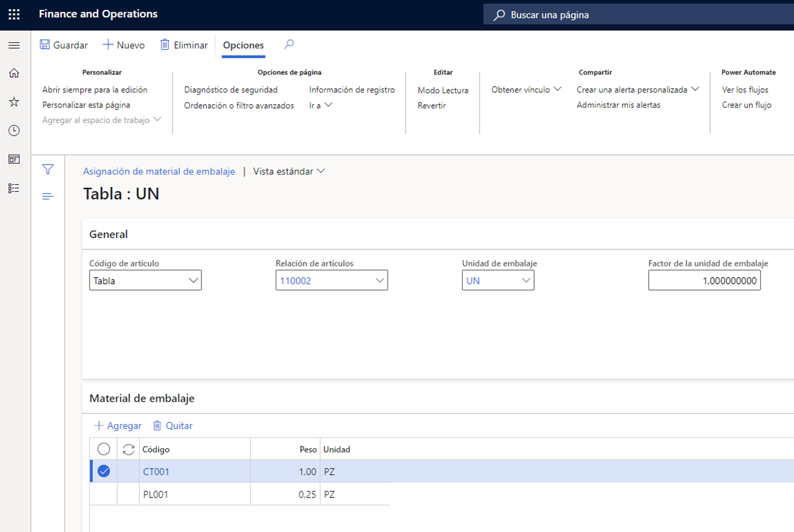Expand Obtener vínculo options
Screen dimensions: 794x532
click(526, 89)
